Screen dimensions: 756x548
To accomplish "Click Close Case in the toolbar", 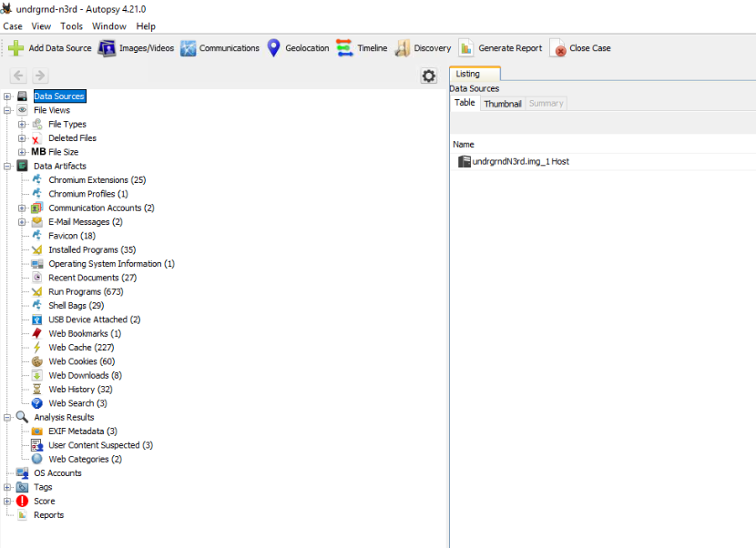I will (580, 48).
